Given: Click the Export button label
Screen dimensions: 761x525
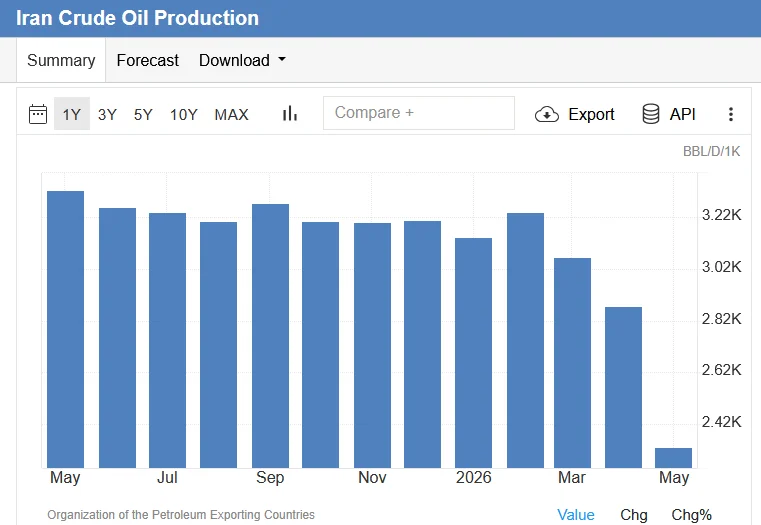Looking at the screenshot, I should [x=591, y=115].
